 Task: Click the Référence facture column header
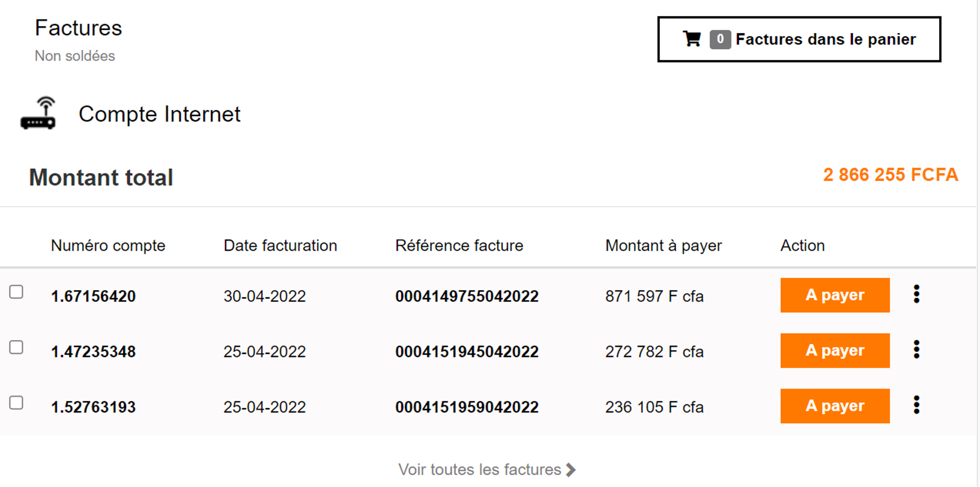click(x=459, y=245)
